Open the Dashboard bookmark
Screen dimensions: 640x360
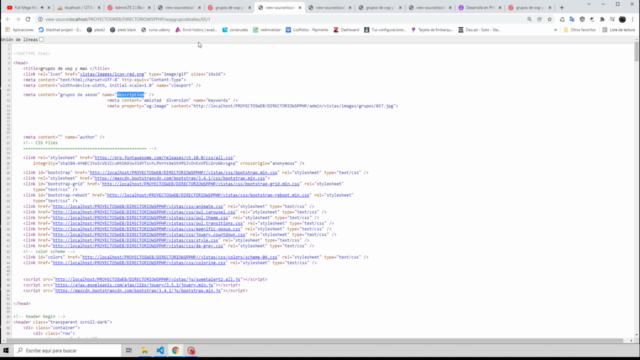point(346,30)
